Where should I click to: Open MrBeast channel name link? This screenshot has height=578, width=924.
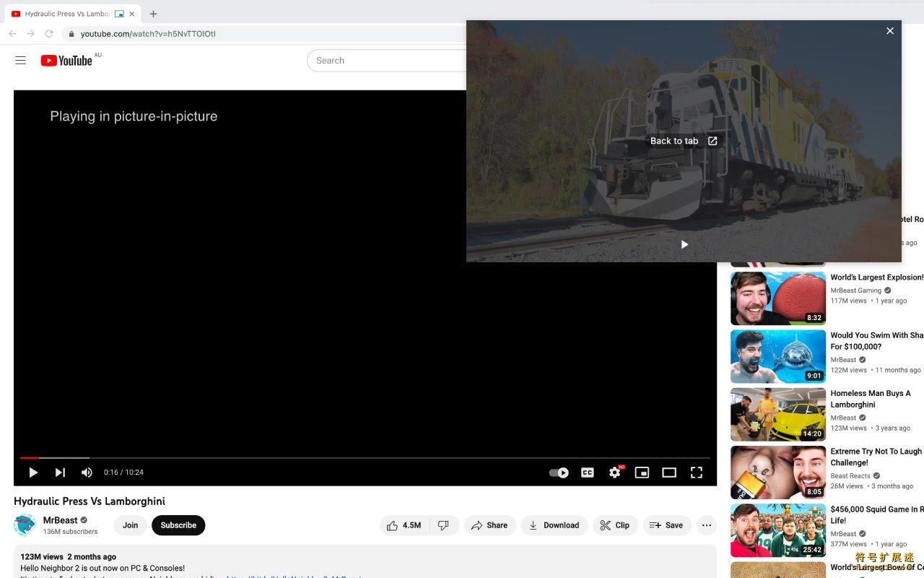(x=60, y=520)
